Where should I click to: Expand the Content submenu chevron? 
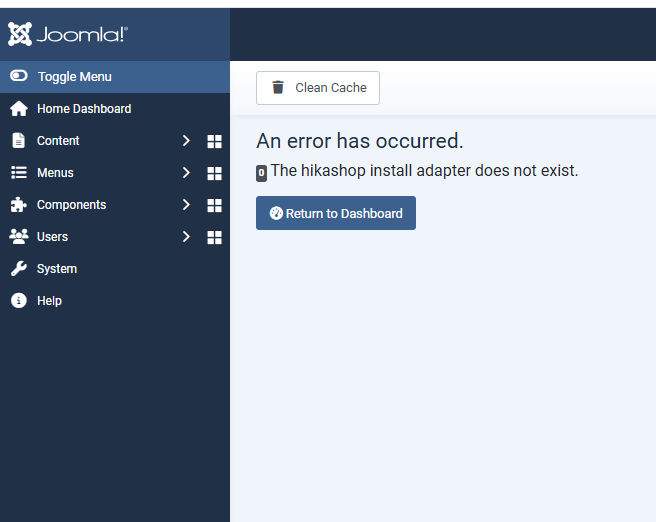tap(186, 141)
